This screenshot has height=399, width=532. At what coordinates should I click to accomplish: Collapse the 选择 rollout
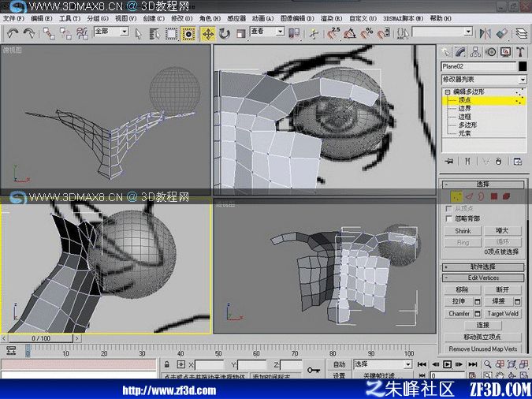(483, 184)
